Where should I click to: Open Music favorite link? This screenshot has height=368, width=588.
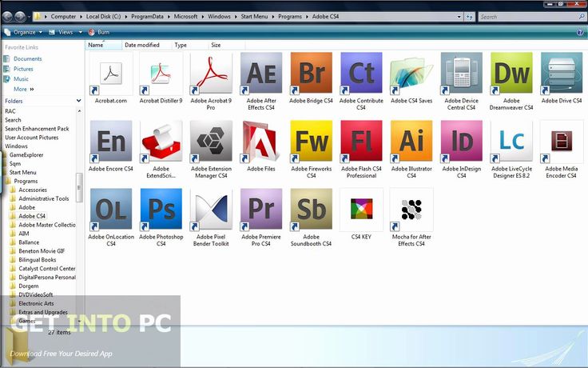coord(21,79)
